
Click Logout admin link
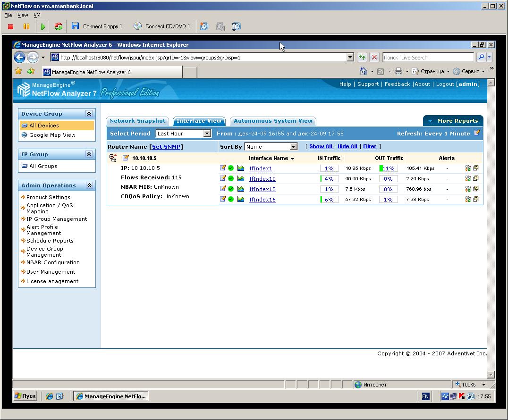(457, 84)
